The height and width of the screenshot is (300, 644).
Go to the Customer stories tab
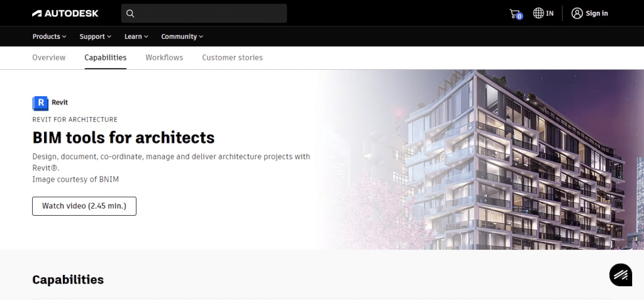coord(233,57)
